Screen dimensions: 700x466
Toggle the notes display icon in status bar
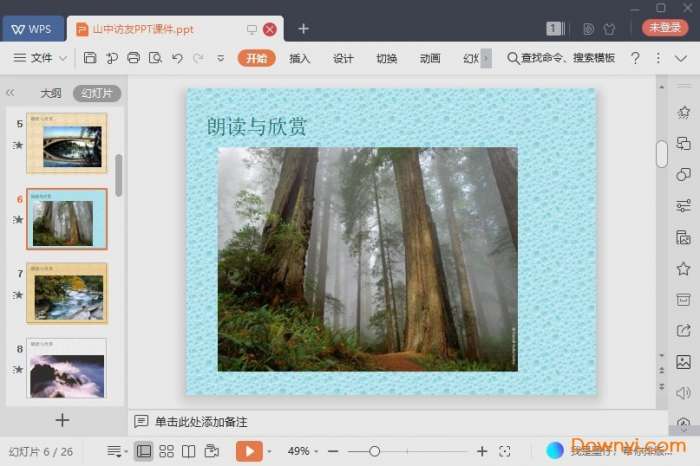click(114, 451)
